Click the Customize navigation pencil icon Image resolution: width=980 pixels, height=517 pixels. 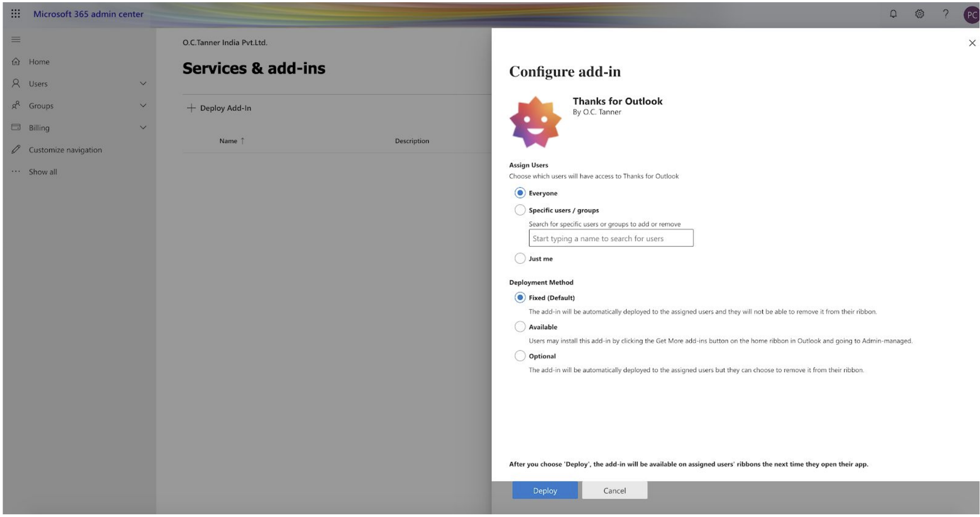click(16, 149)
